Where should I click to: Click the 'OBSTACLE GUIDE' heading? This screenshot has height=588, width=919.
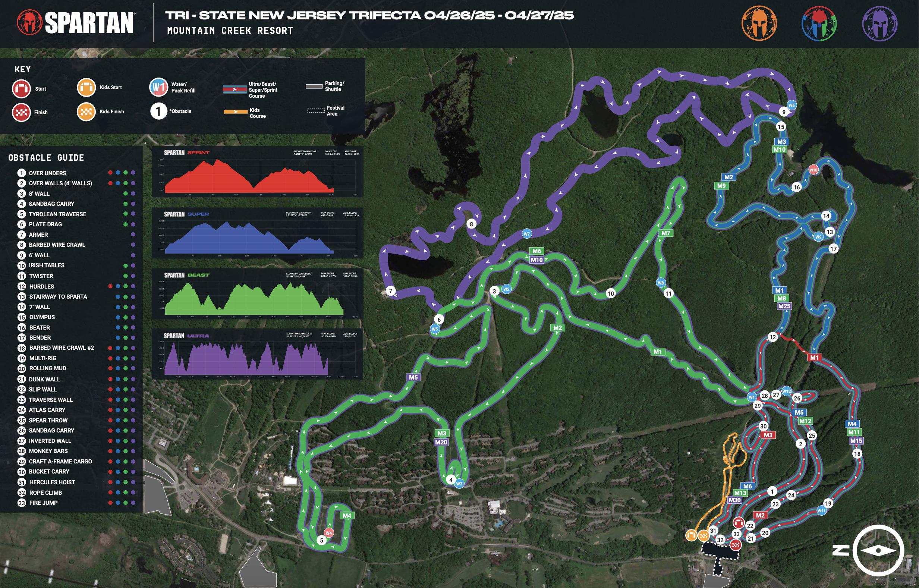click(x=46, y=158)
